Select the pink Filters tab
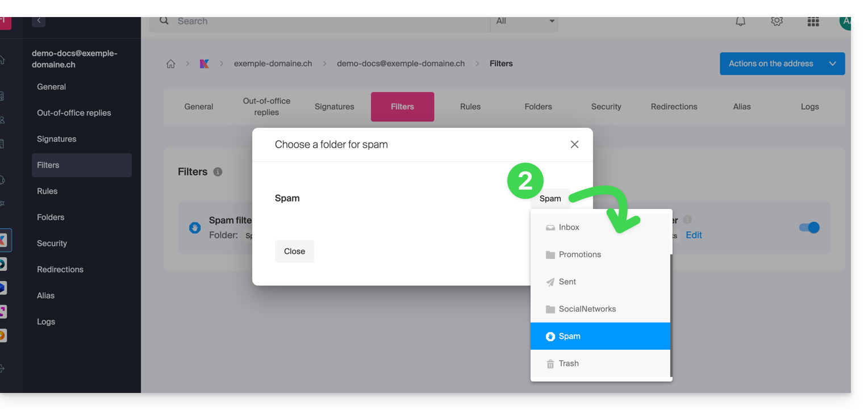Viewport: 868px width, 410px height. (402, 107)
